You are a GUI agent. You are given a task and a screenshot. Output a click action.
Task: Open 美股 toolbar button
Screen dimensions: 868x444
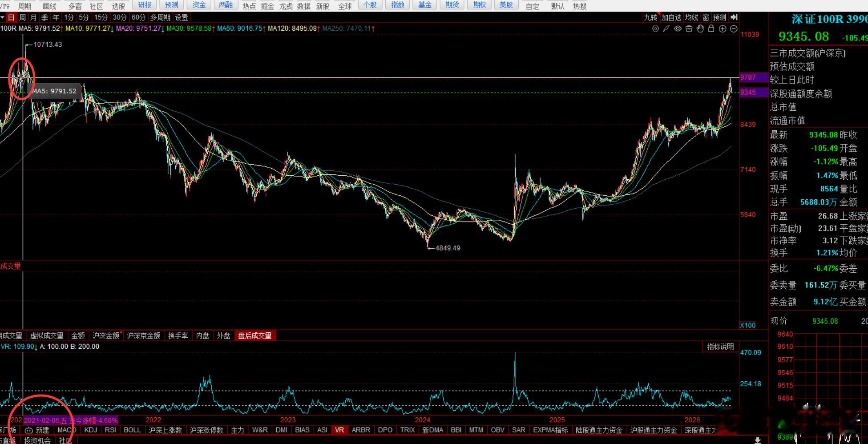pyautogui.click(x=506, y=5)
